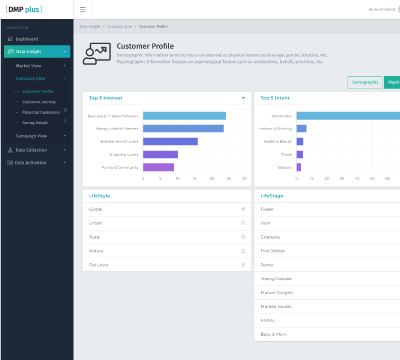Click the lock icon beside Survey Result

point(65,121)
